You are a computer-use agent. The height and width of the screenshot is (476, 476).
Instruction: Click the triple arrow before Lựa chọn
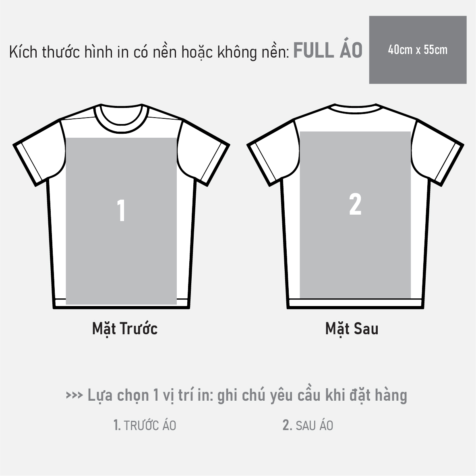(75, 395)
